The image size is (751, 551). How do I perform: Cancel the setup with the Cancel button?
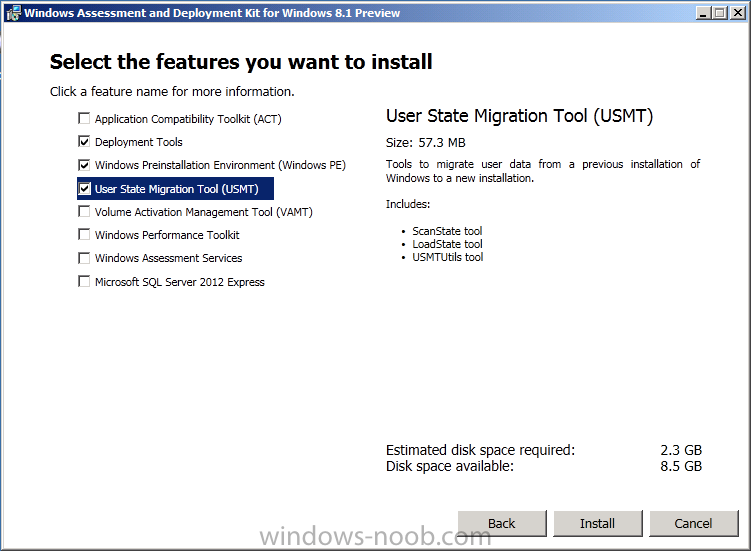(x=693, y=523)
